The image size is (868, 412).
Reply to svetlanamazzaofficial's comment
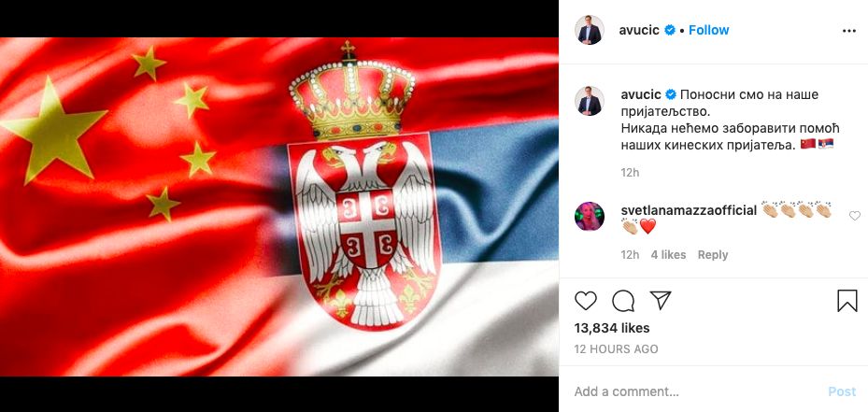coord(713,255)
